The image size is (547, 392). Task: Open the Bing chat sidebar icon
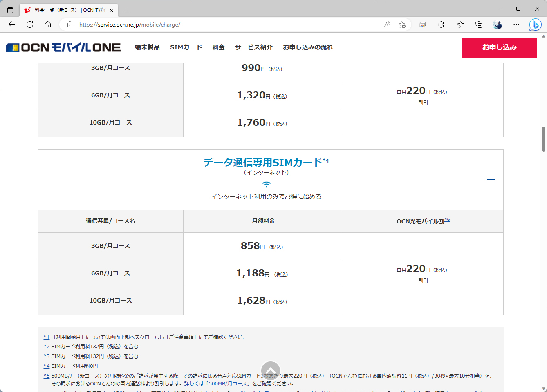click(535, 24)
